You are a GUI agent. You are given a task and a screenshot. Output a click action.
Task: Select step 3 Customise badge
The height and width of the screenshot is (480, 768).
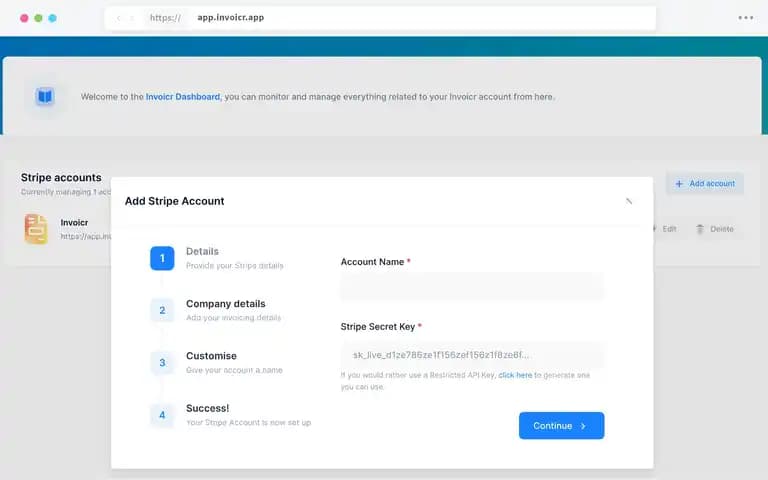click(162, 363)
